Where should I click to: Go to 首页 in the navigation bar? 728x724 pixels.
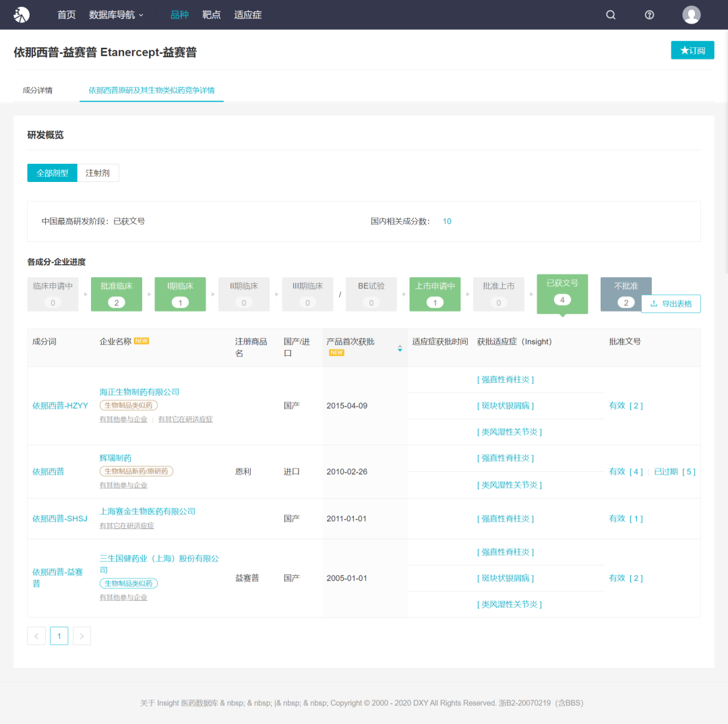click(66, 15)
